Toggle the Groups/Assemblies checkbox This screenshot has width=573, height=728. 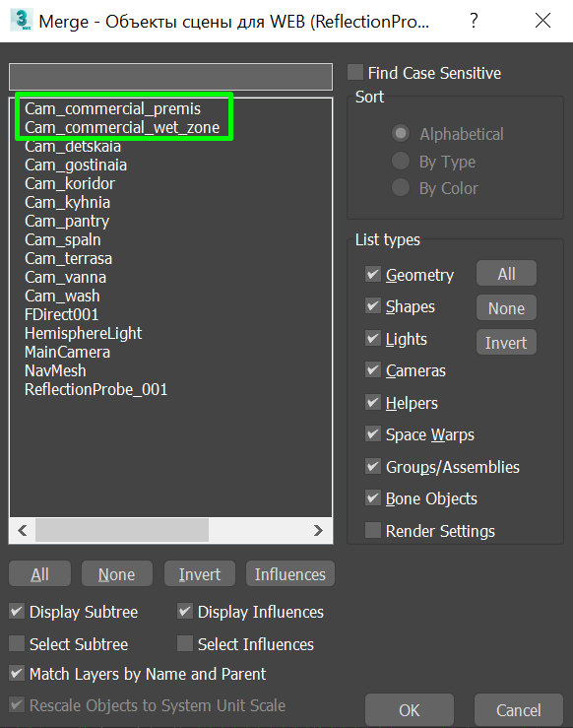pyautogui.click(x=373, y=466)
